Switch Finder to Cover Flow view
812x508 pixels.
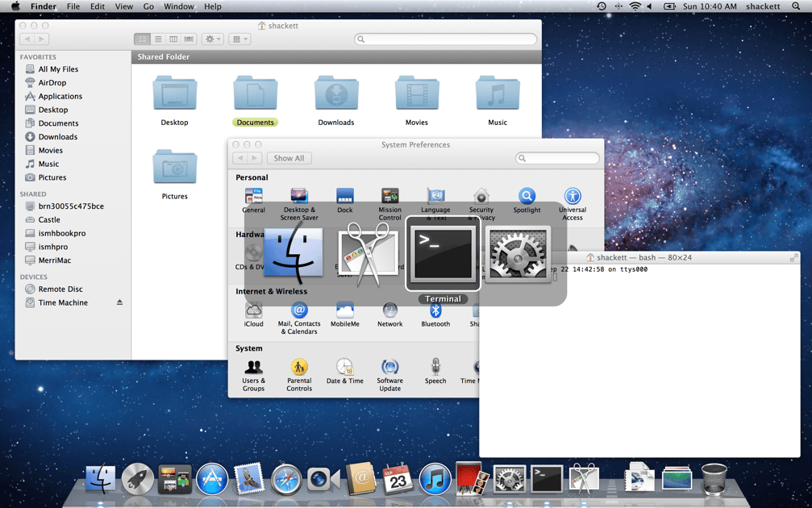point(189,39)
